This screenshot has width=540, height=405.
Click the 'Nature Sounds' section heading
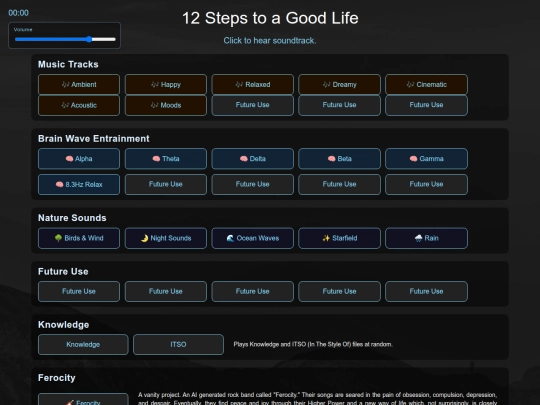(72, 218)
